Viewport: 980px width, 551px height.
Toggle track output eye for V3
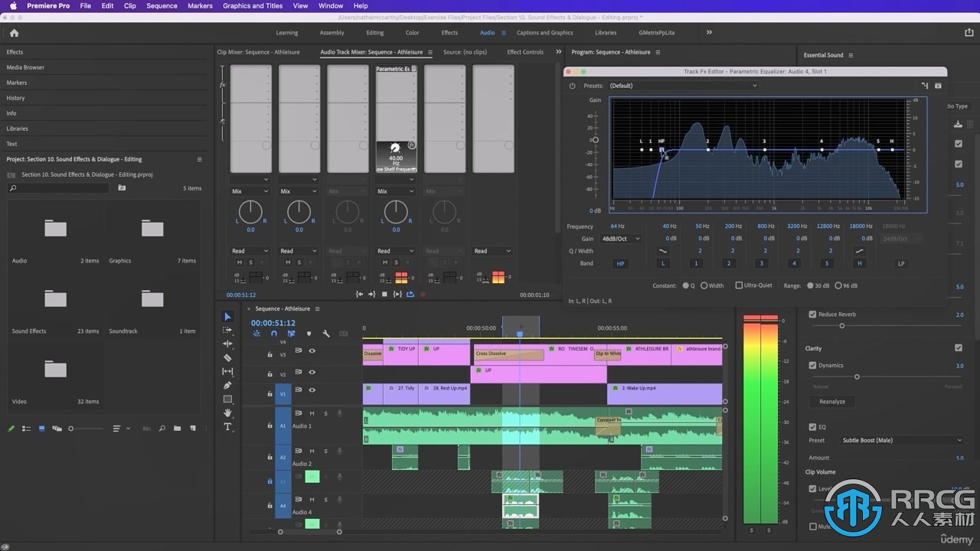(x=312, y=350)
